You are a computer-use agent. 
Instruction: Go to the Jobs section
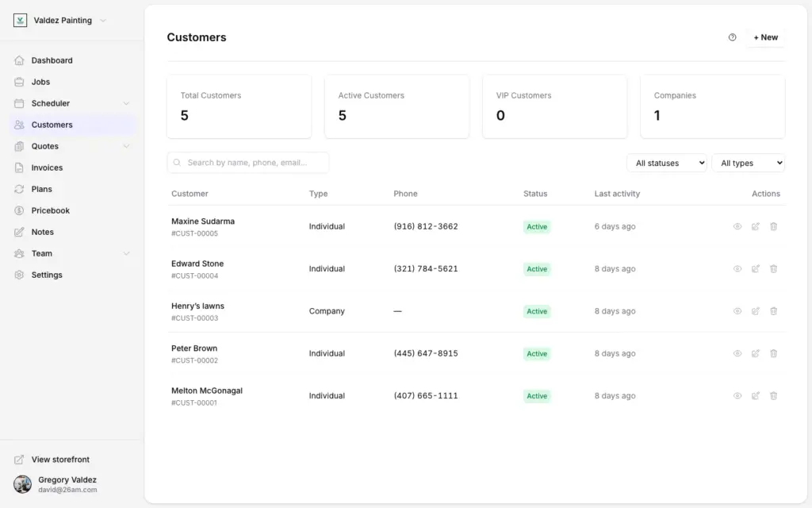click(72, 82)
